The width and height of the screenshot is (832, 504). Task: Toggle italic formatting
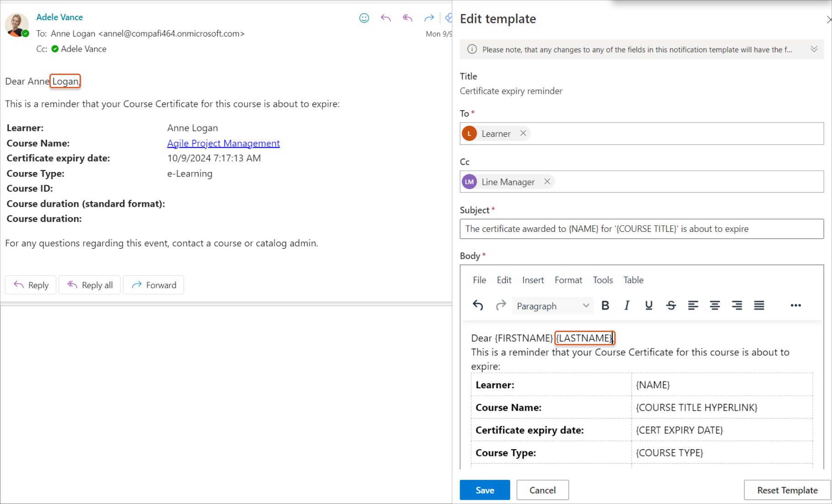[627, 306]
